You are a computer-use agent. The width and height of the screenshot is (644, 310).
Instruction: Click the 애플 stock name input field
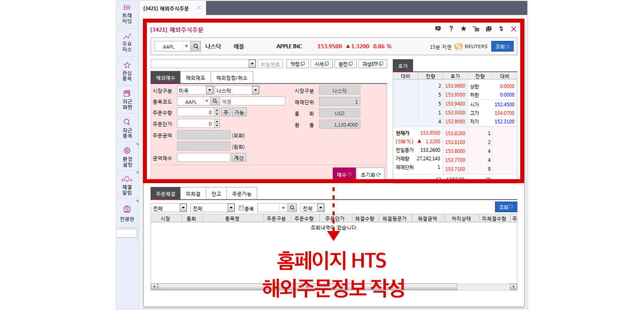(x=253, y=101)
